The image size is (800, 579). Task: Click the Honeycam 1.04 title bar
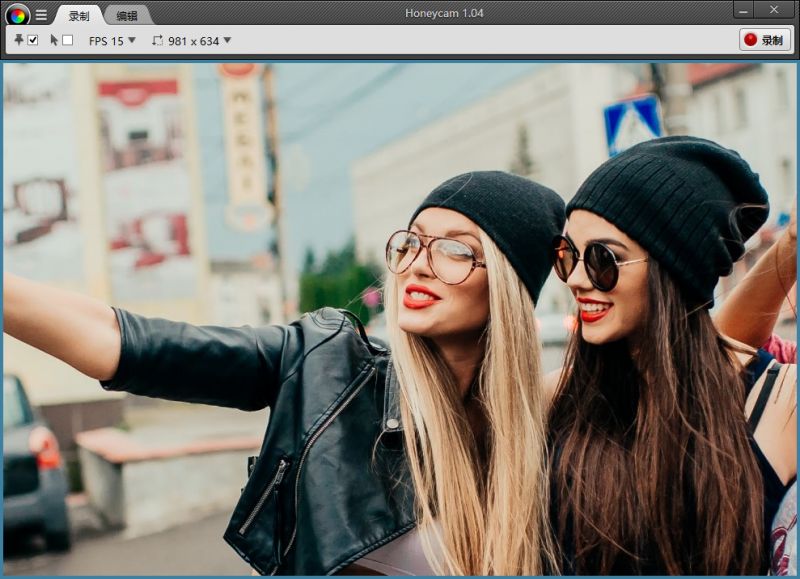tap(443, 13)
